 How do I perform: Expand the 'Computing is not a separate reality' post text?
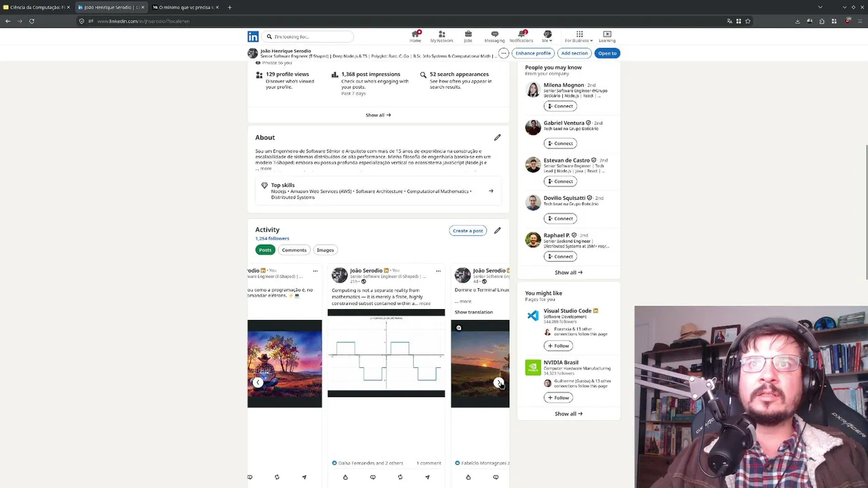(423, 304)
